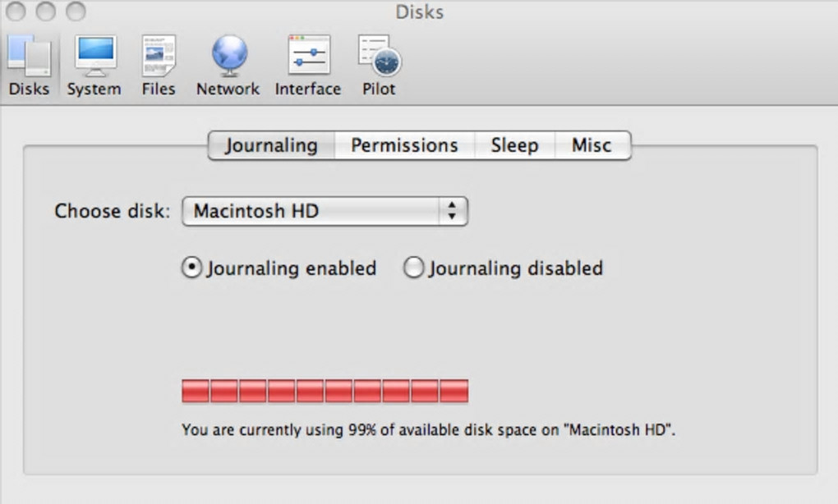Enable the Journaling enabled radio button
The width and height of the screenshot is (838, 504).
point(191,268)
